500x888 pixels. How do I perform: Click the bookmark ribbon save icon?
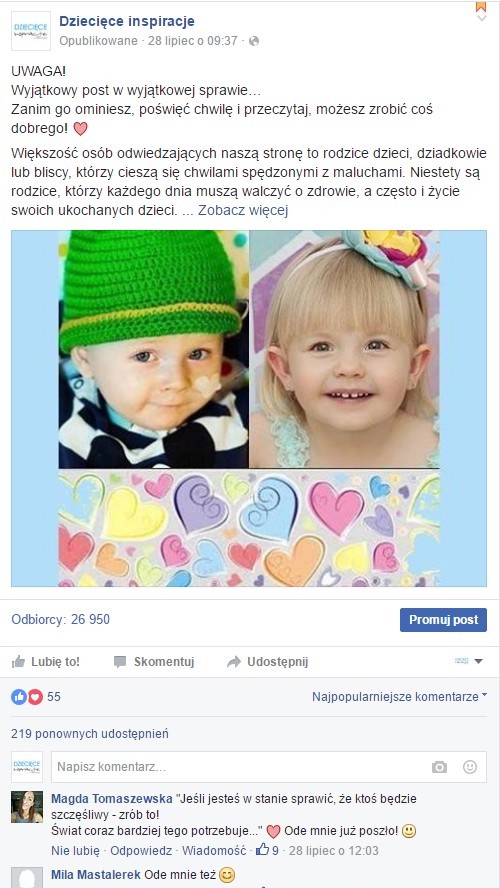[481, 6]
